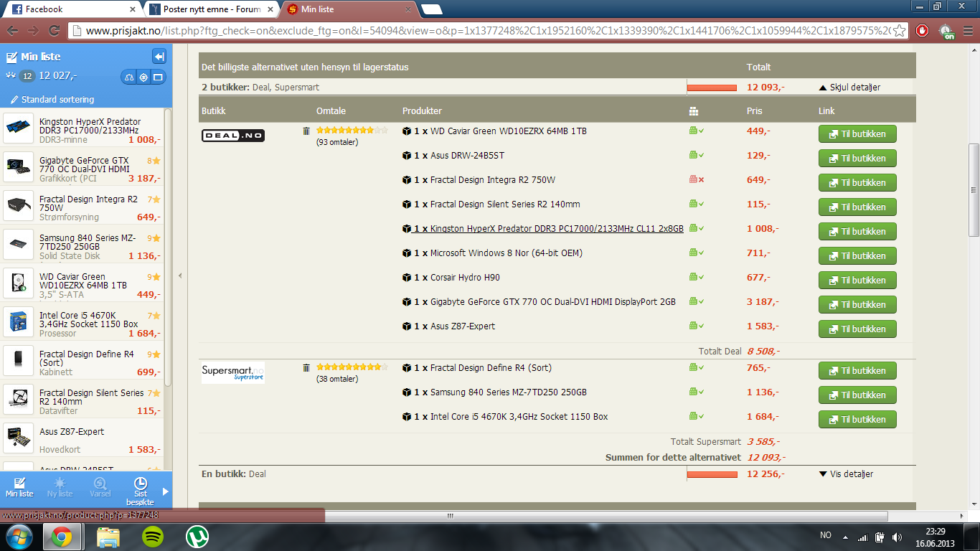Go back in Chrome browser
This screenshot has width=980, height=551.
pos(12,31)
